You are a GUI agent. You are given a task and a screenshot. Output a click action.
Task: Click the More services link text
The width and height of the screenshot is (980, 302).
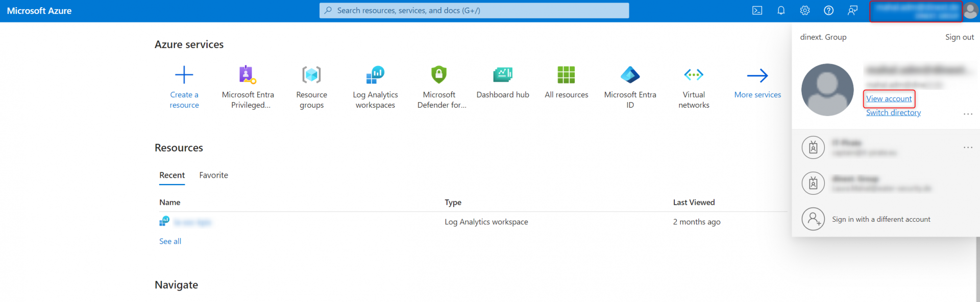pyautogui.click(x=757, y=95)
